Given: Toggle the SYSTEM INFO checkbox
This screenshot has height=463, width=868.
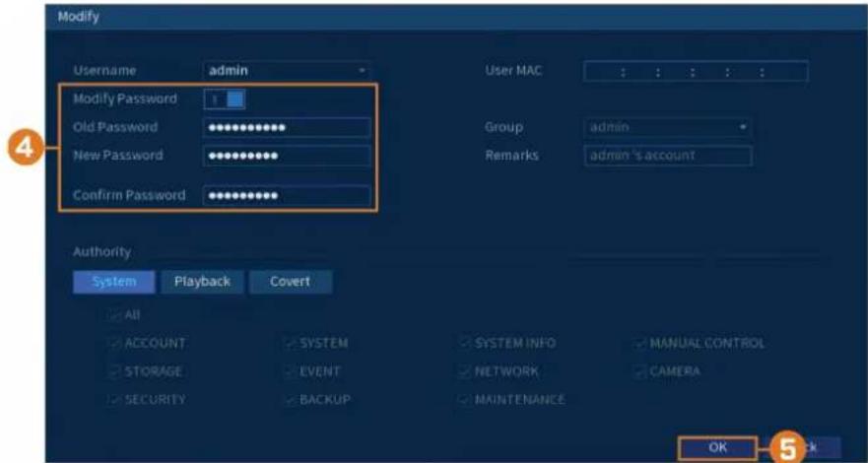Looking at the screenshot, I should coord(465,343).
